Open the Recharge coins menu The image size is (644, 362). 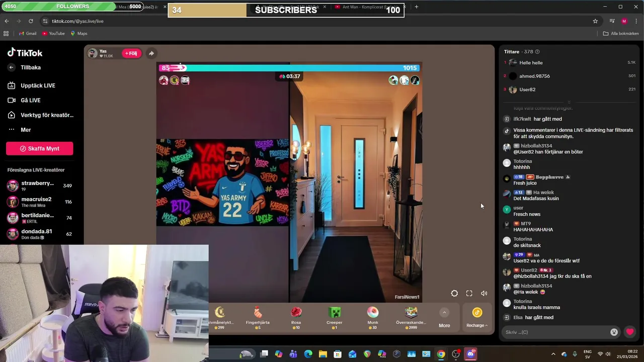click(477, 318)
